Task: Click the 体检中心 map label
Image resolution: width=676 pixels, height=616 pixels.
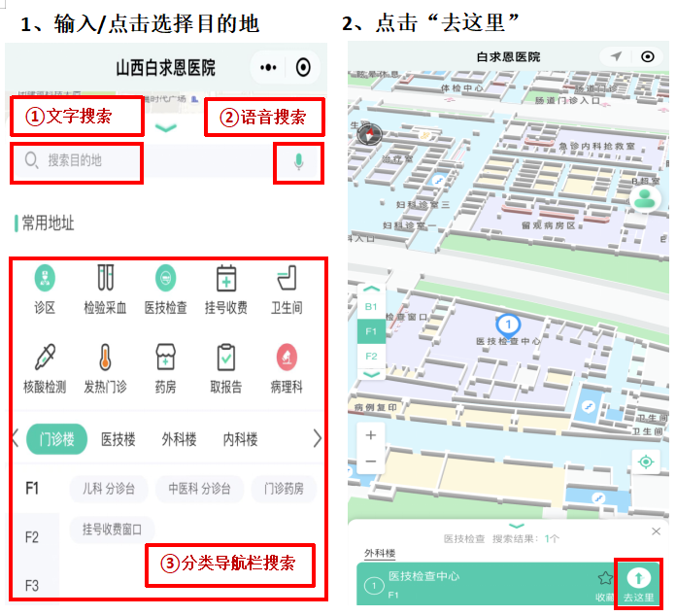Action: tap(461, 88)
